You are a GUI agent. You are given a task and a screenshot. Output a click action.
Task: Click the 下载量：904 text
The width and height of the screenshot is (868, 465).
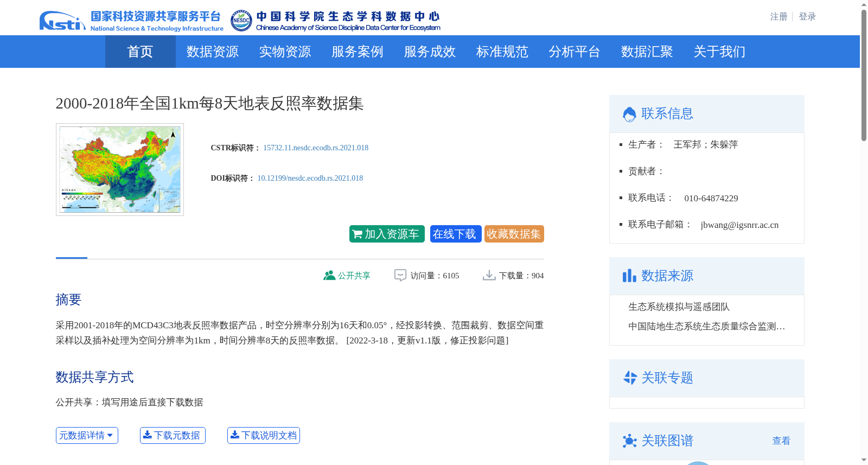click(521, 276)
